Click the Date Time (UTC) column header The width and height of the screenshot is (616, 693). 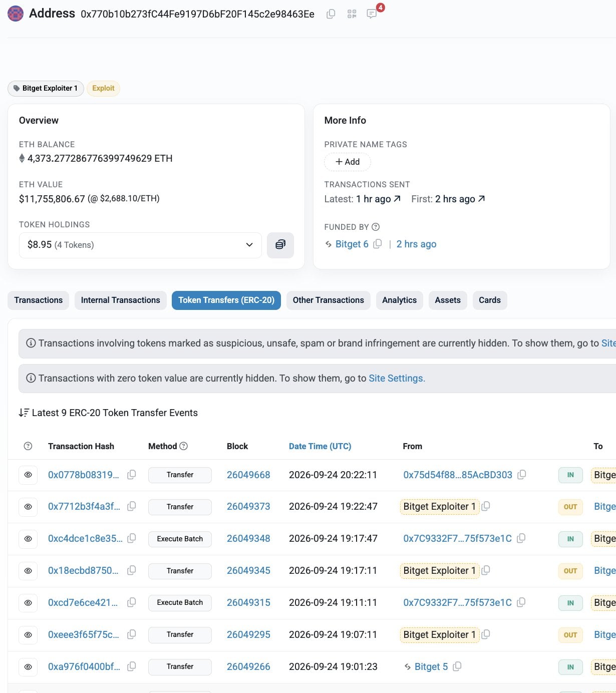click(x=320, y=446)
